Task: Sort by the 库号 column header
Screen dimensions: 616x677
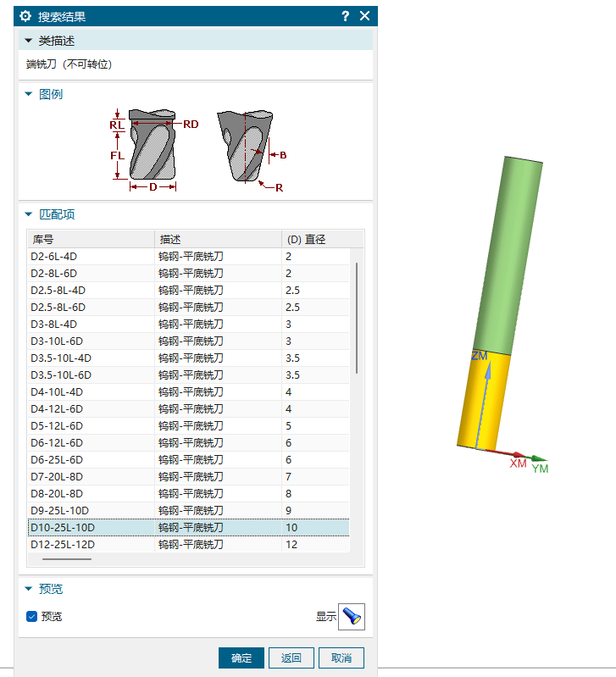Action: click(91, 239)
